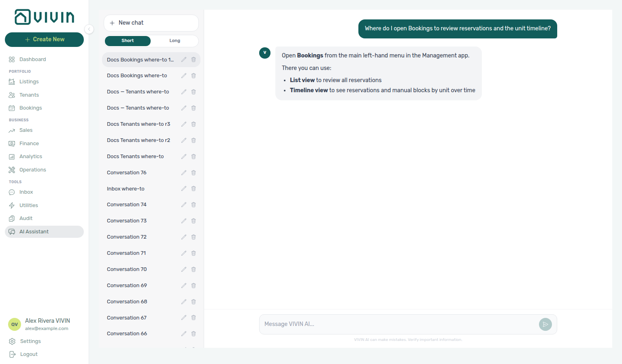
Task: Click the Logout link
Action: (x=29, y=354)
